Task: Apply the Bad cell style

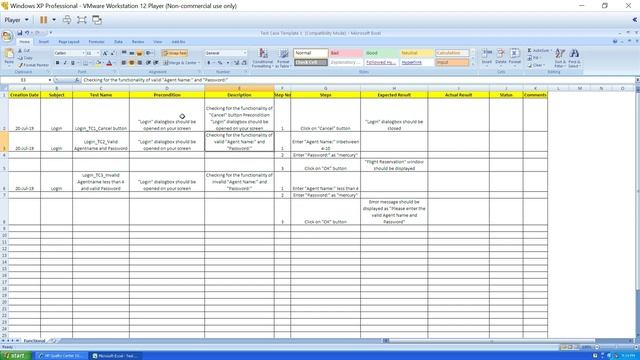Action: click(346, 53)
